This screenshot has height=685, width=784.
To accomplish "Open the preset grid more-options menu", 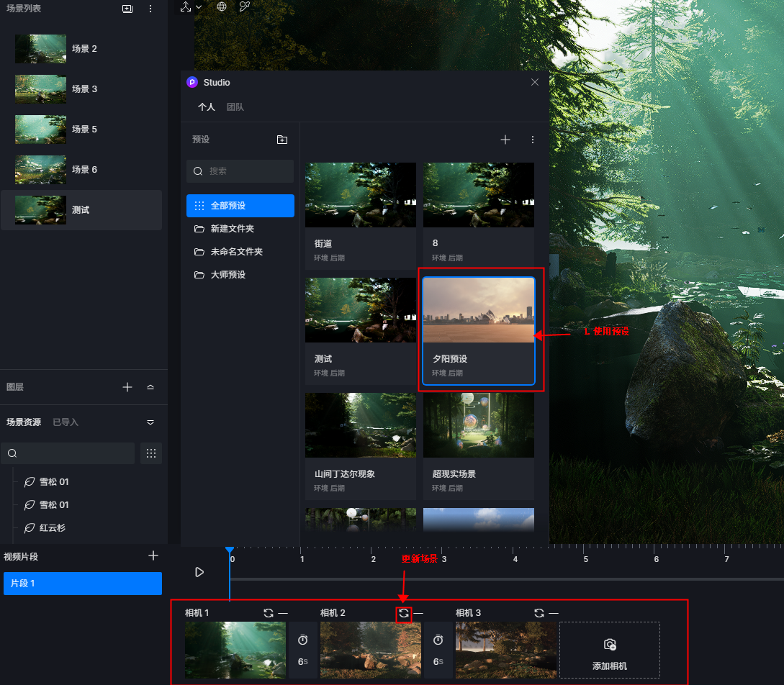I will [x=533, y=140].
